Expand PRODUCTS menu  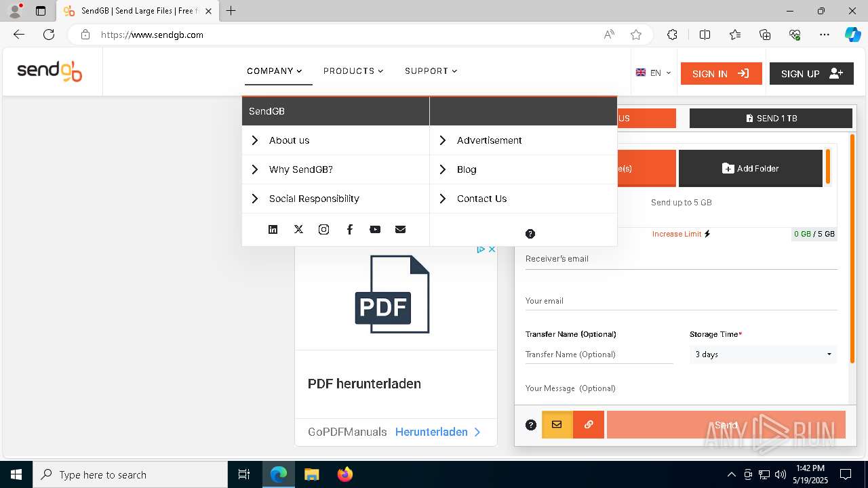pyautogui.click(x=353, y=71)
